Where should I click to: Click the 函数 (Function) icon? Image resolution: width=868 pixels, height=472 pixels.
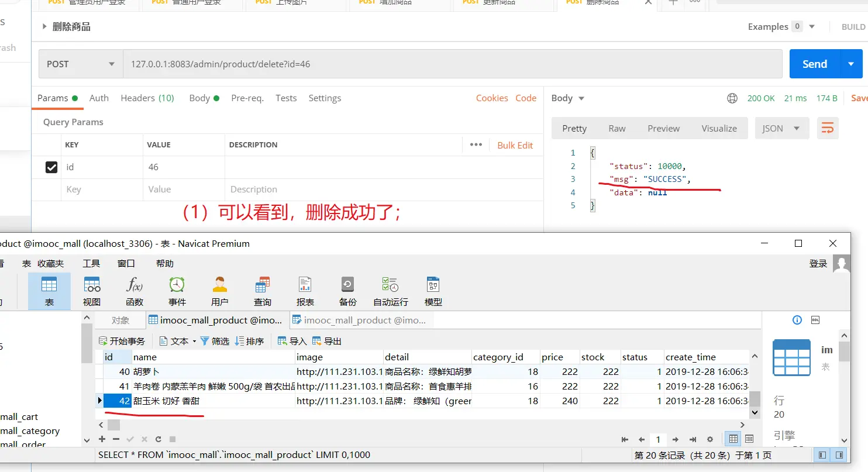pos(135,291)
